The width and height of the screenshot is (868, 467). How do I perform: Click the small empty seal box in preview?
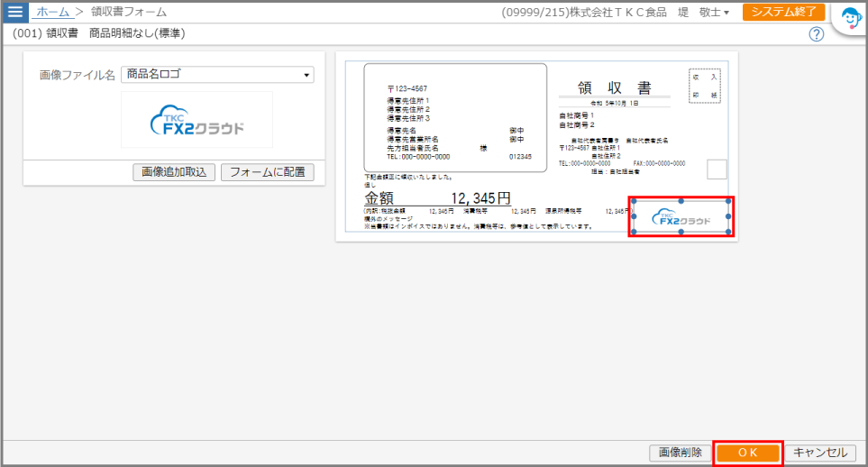pyautogui.click(x=717, y=169)
